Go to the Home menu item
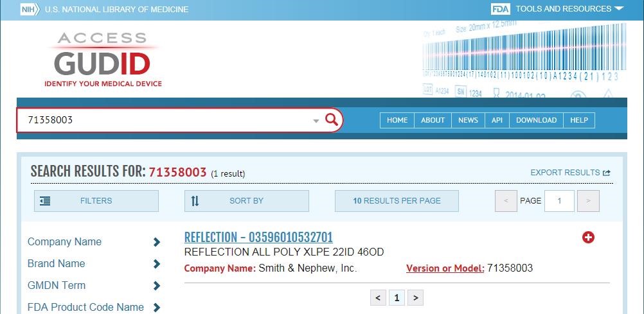The width and height of the screenshot is (644, 314). click(x=397, y=120)
